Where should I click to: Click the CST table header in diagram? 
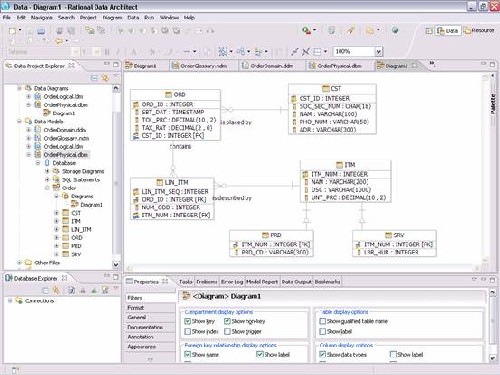(332, 88)
